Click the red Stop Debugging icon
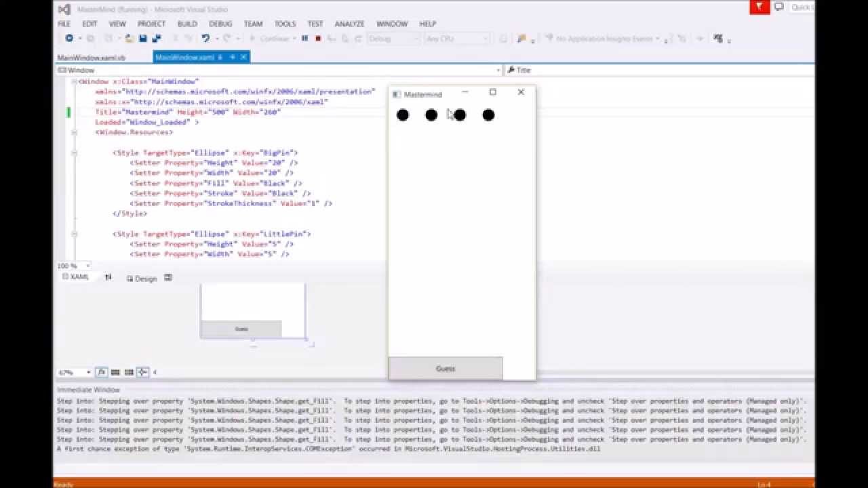 click(x=317, y=39)
